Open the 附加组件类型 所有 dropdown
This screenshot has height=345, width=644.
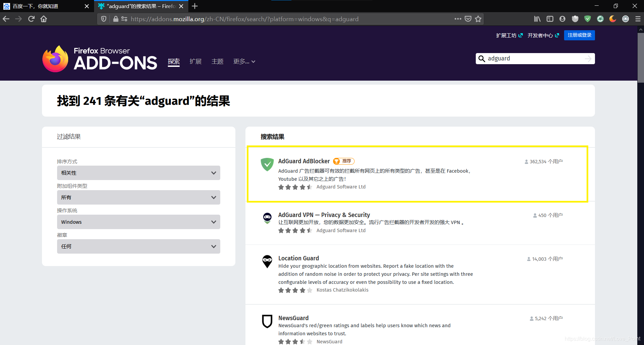click(139, 198)
